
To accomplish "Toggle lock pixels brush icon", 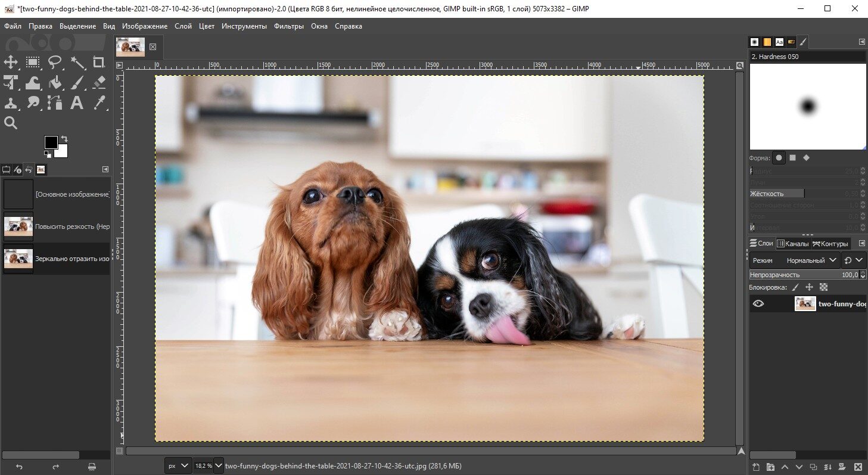I will click(795, 287).
